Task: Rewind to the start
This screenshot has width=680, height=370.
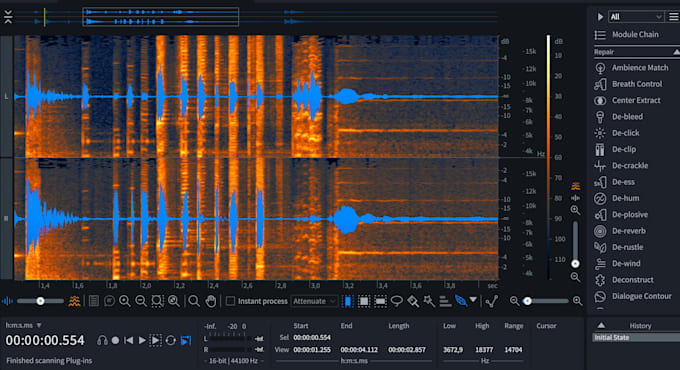Action: [129, 341]
